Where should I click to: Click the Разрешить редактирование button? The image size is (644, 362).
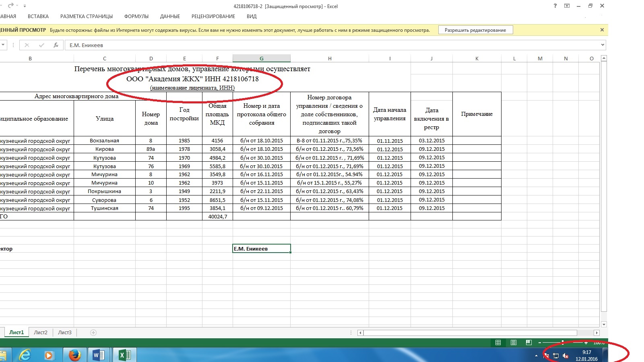tap(475, 30)
